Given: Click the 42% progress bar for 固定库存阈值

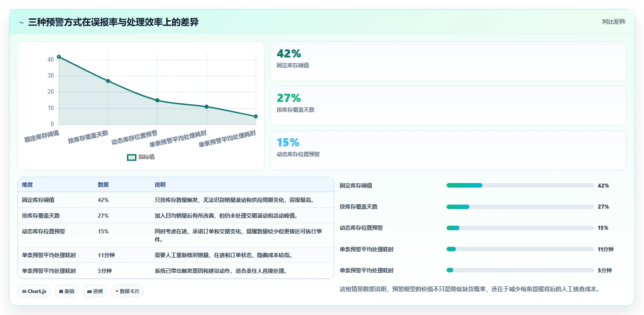Looking at the screenshot, I should (x=520, y=185).
